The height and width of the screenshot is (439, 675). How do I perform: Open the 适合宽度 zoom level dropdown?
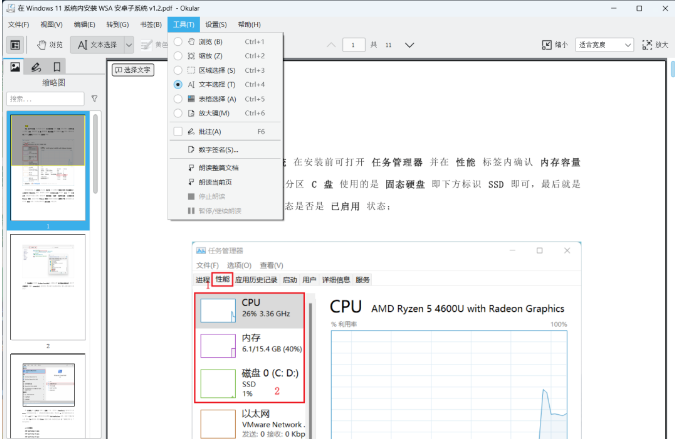(604, 45)
